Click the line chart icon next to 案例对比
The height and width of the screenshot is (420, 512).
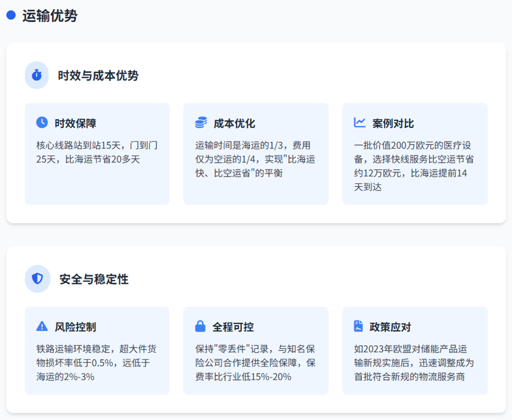tap(359, 122)
